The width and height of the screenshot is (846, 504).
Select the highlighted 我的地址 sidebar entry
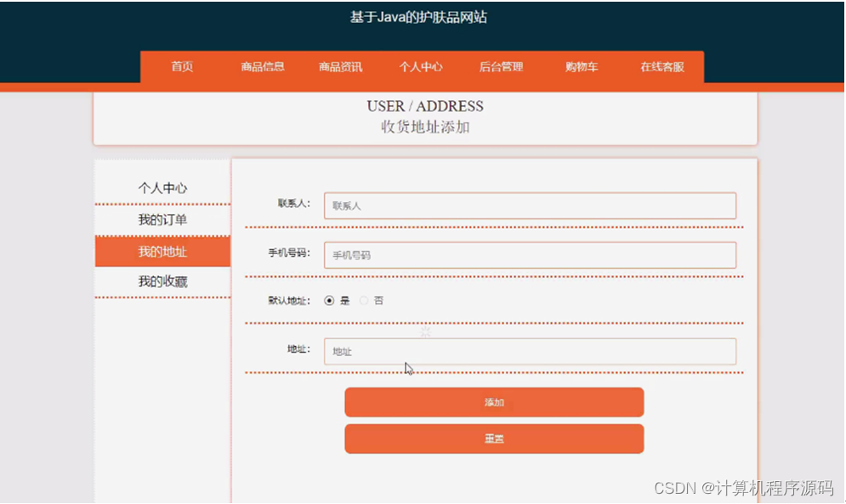pos(162,251)
